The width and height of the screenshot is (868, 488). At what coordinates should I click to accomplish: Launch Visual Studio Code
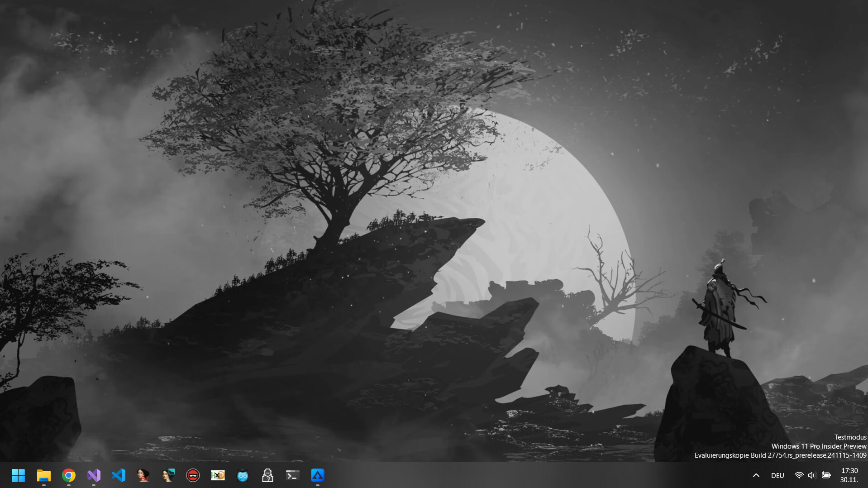pyautogui.click(x=118, y=475)
